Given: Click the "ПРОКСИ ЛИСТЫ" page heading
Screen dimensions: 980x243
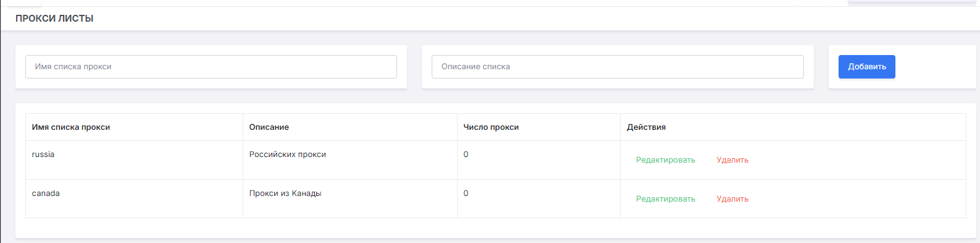Looking at the screenshot, I should click(54, 19).
